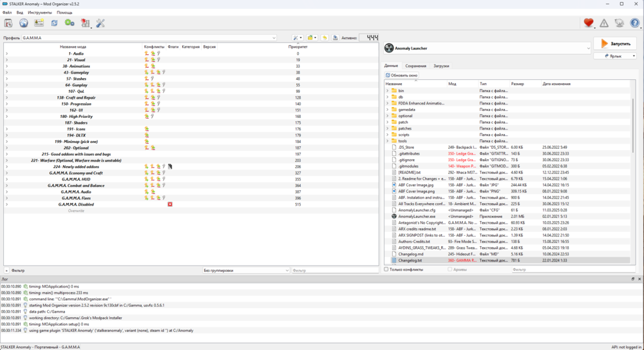Open the settings wrench-and-screwdriver icon
Viewport: 644px width, 350px height.
[100, 23]
